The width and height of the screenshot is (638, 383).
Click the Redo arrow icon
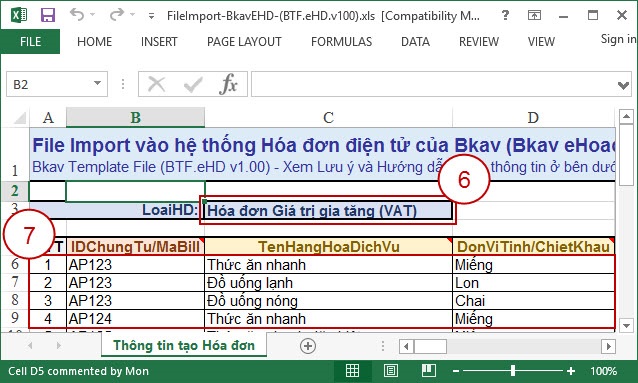tap(116, 15)
